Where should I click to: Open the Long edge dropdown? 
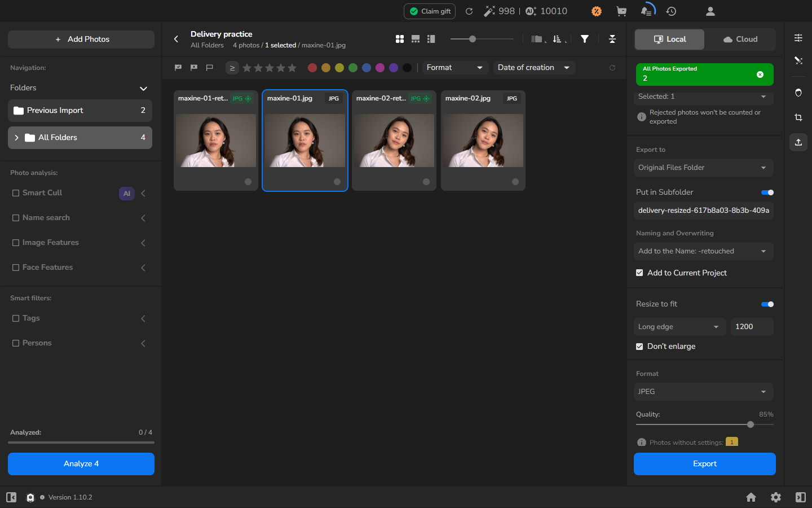tap(680, 327)
